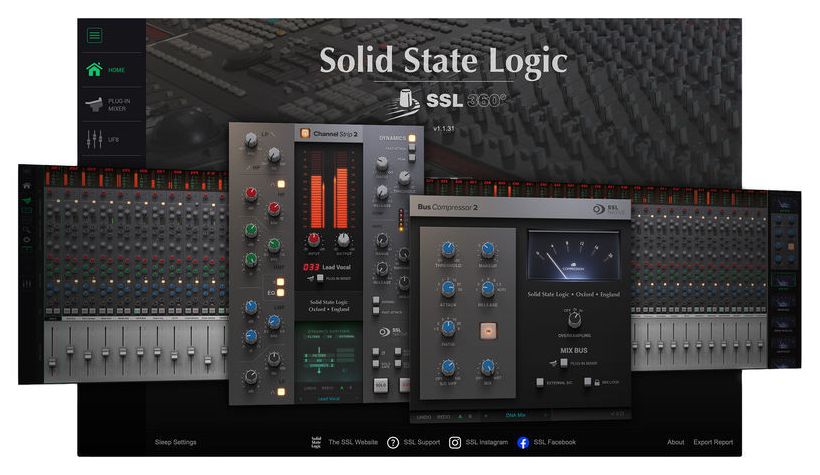
Task: Open SSL Facebook link
Action: (554, 442)
